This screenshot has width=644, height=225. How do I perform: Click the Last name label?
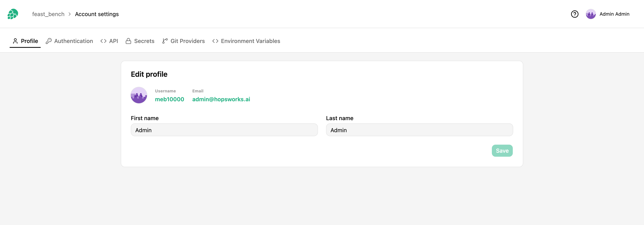coord(340,118)
